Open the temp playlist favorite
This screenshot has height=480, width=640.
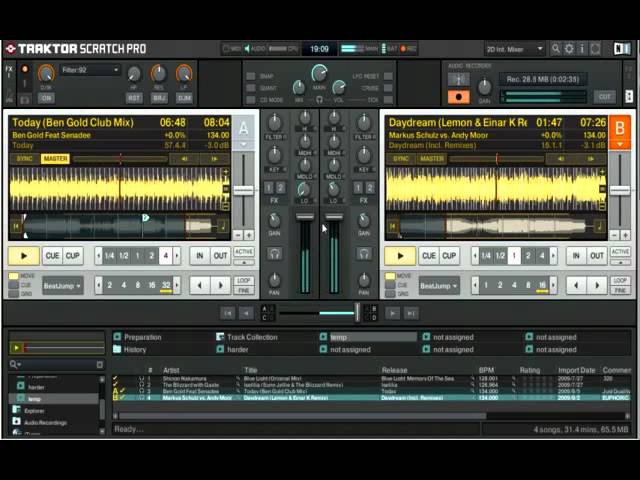tap(368, 337)
